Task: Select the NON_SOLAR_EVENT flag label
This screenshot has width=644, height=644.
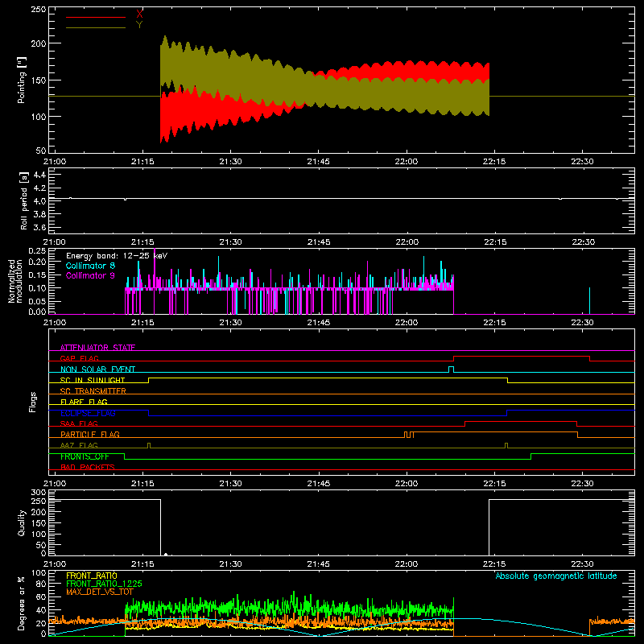Action: click(x=97, y=369)
